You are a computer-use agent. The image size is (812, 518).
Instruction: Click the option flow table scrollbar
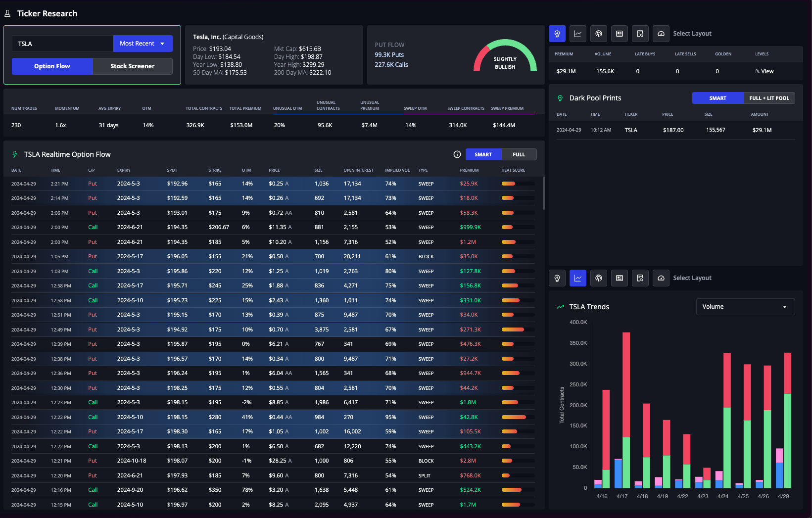[543, 193]
